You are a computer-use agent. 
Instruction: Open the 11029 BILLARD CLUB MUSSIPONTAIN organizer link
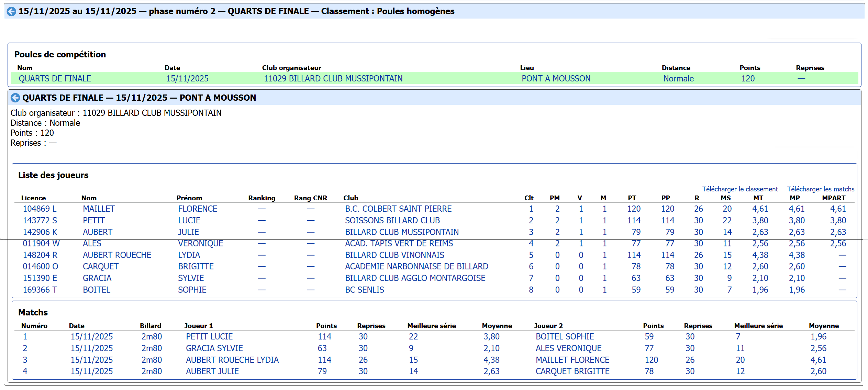coord(333,79)
